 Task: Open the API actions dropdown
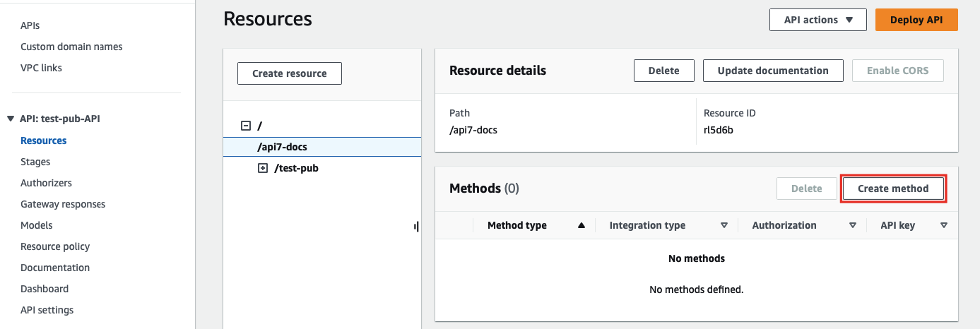[x=818, y=20]
